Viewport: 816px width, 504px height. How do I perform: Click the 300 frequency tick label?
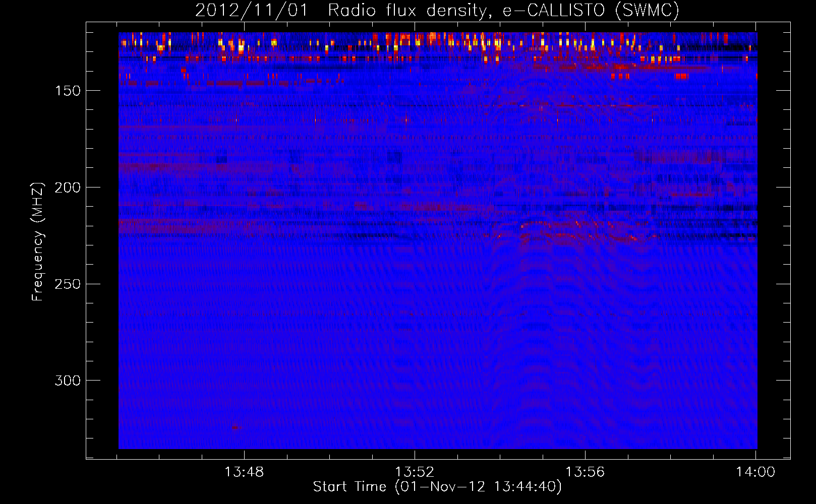click(x=68, y=381)
